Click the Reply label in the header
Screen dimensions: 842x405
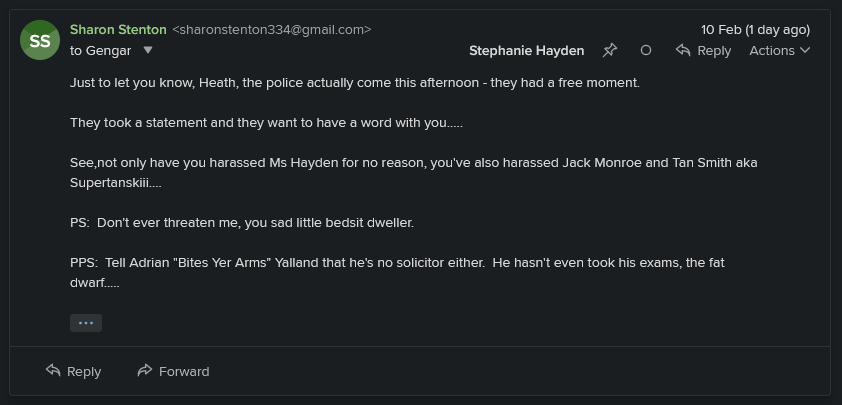click(714, 50)
